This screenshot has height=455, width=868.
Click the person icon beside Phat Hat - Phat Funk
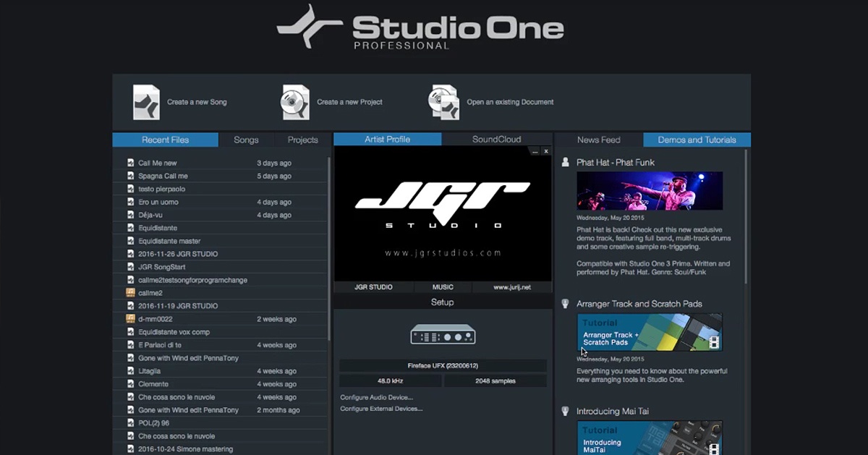566,163
